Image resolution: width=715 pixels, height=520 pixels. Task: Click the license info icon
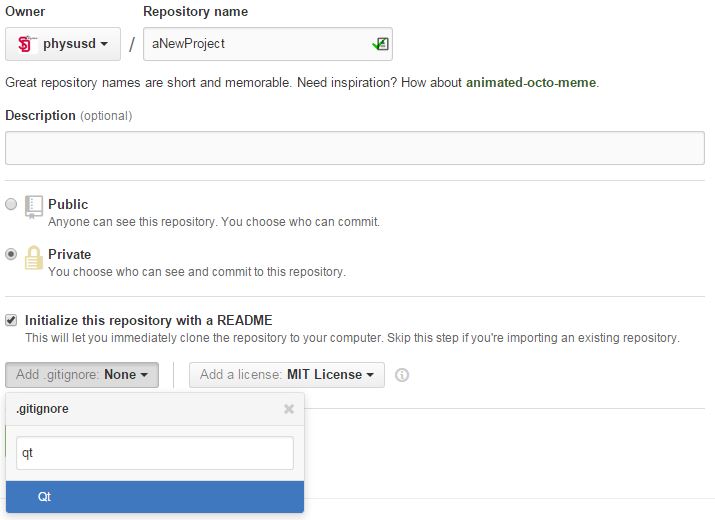point(402,375)
